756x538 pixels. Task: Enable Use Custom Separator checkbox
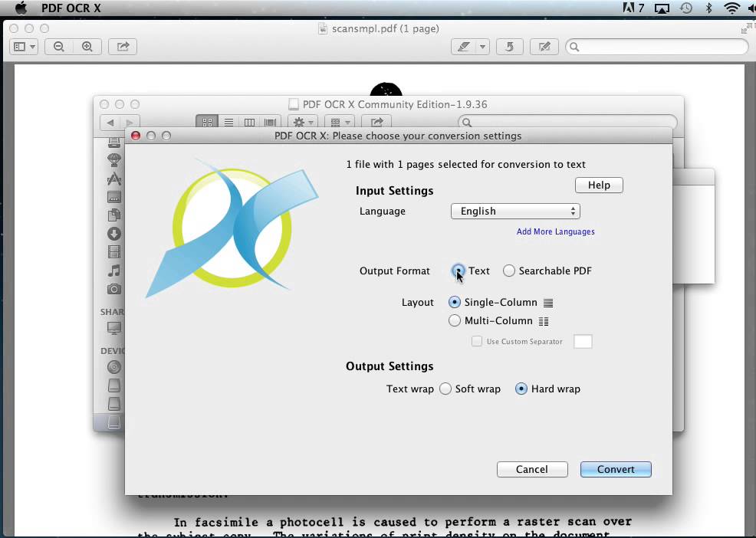pos(477,341)
